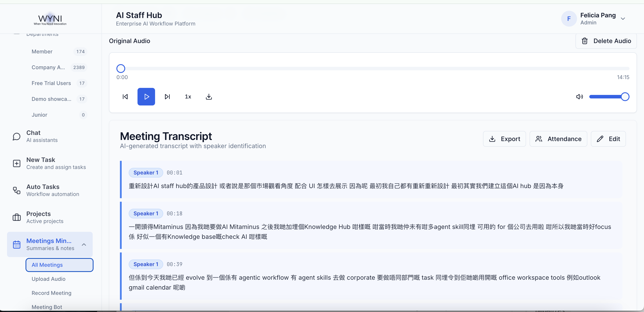The height and width of the screenshot is (312, 644).
Task: Select Demo showca... department
Action: (59, 99)
